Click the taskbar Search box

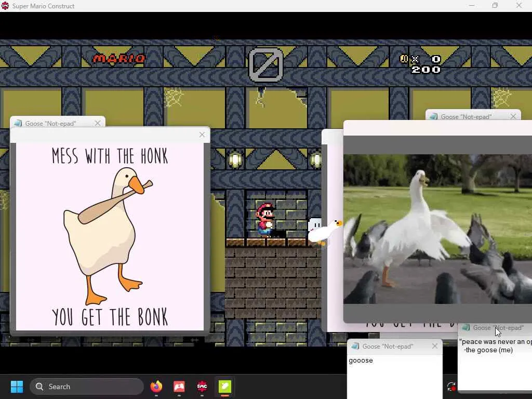[87, 387]
